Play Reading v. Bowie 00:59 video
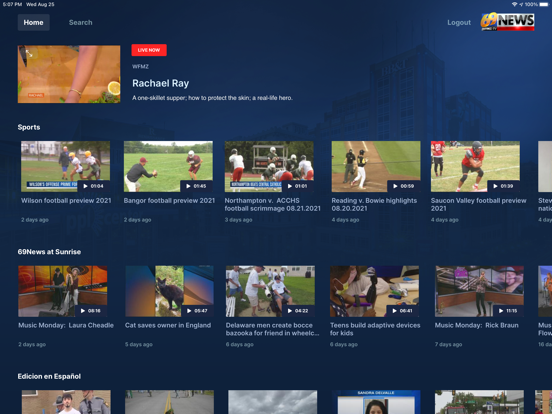This screenshot has height=414, width=552. tap(404, 186)
